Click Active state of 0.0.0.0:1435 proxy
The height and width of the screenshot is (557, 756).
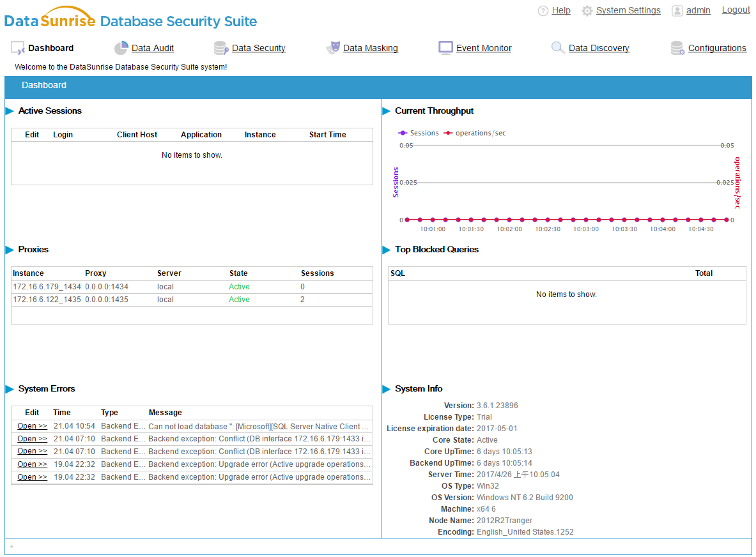click(x=239, y=300)
